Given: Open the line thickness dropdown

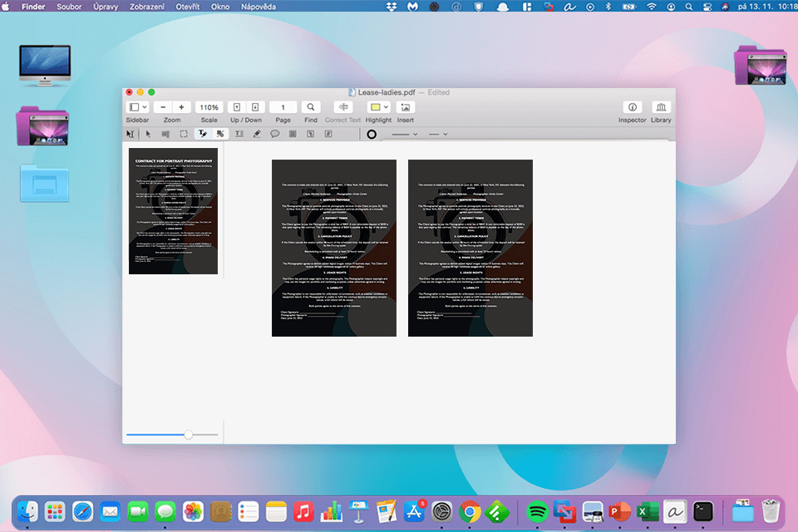Looking at the screenshot, I should point(405,135).
